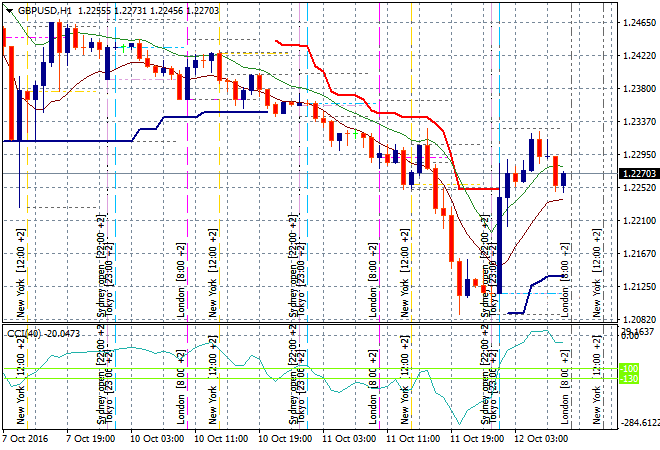The width and height of the screenshot is (660, 450).
Task: Click the divider between chart and CCI panel
Action: click(300, 324)
